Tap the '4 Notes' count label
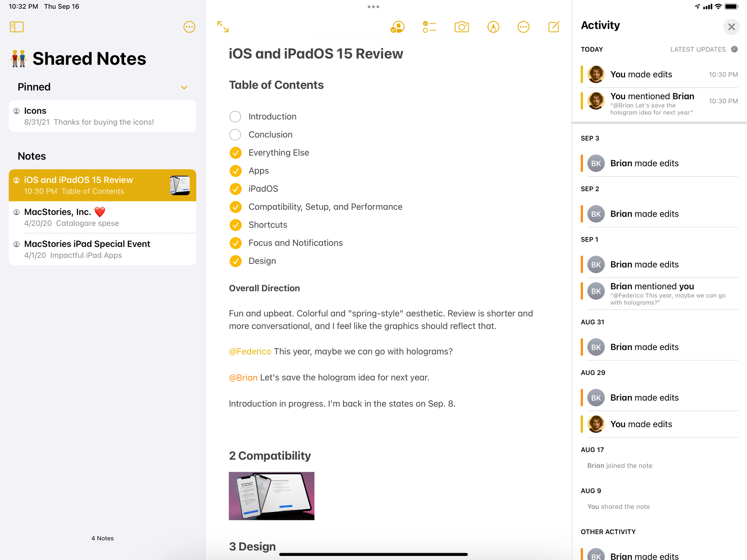Viewport: 747px width, 560px height. click(102, 538)
